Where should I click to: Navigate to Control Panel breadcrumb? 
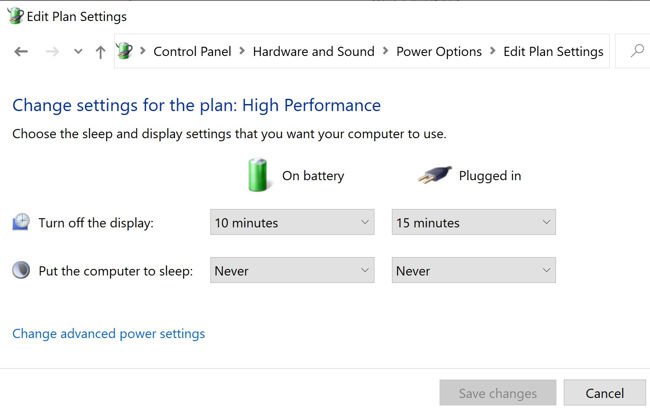(192, 52)
